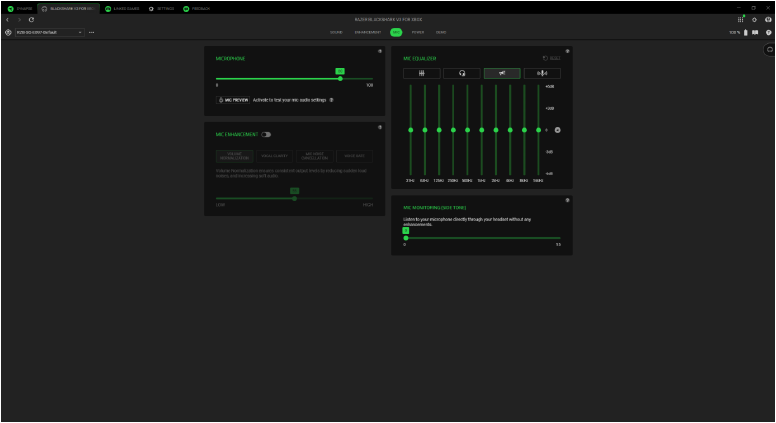Open the user guide book icon
This screenshot has height=423, width=776.
755,32
